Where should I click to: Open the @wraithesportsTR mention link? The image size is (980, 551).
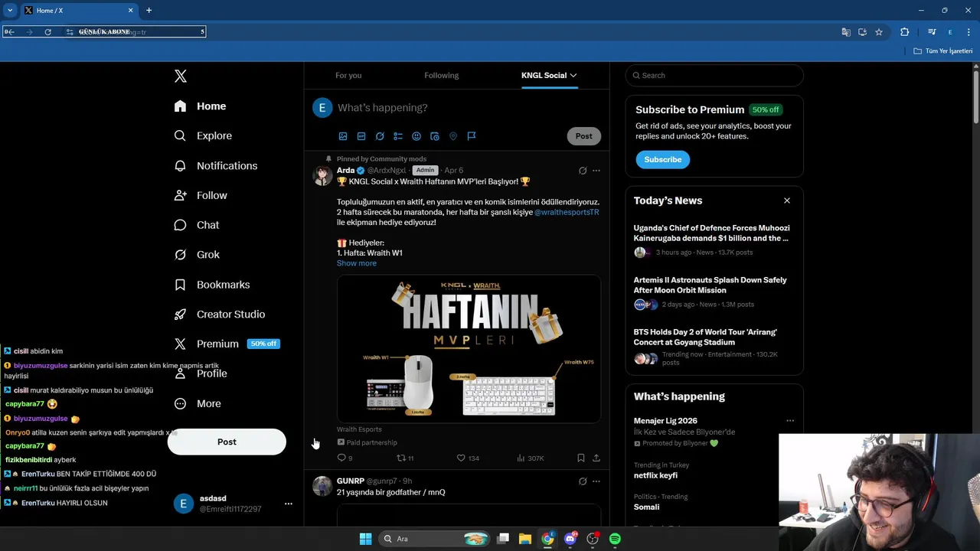point(567,212)
